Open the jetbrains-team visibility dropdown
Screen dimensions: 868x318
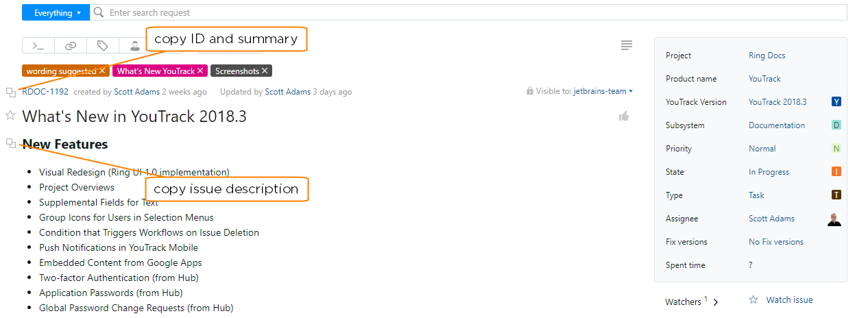pyautogui.click(x=603, y=91)
